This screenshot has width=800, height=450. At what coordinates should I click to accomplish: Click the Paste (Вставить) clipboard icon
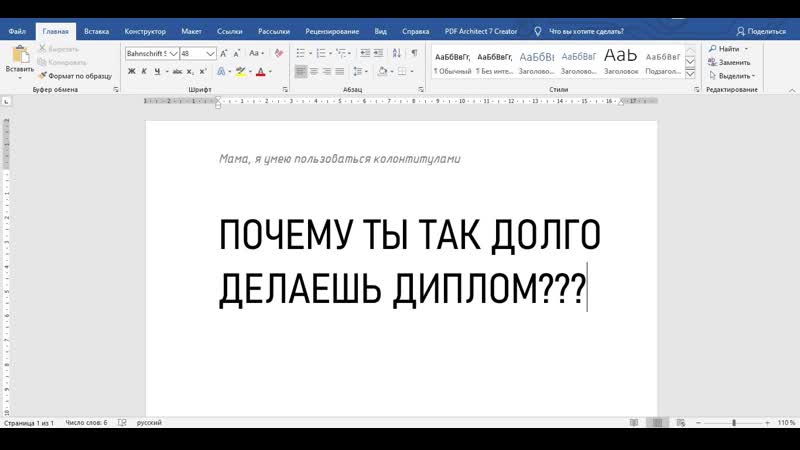click(20, 55)
